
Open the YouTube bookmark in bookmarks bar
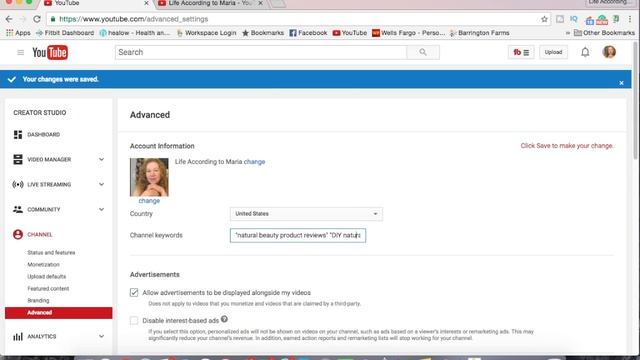click(350, 33)
